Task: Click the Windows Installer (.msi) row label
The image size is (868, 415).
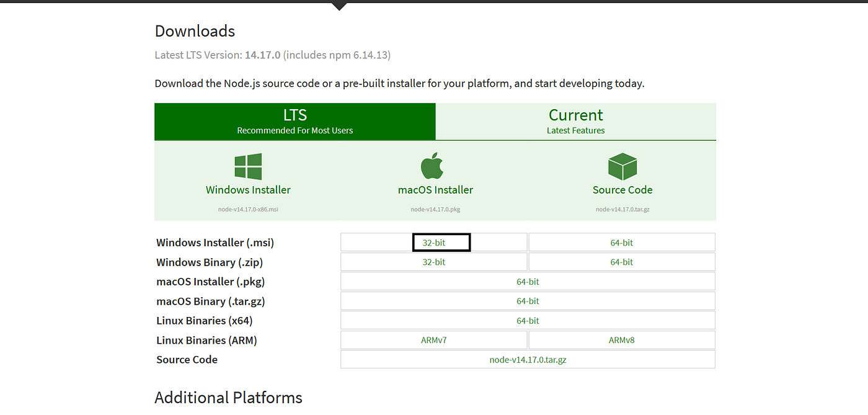Action: [x=215, y=243]
